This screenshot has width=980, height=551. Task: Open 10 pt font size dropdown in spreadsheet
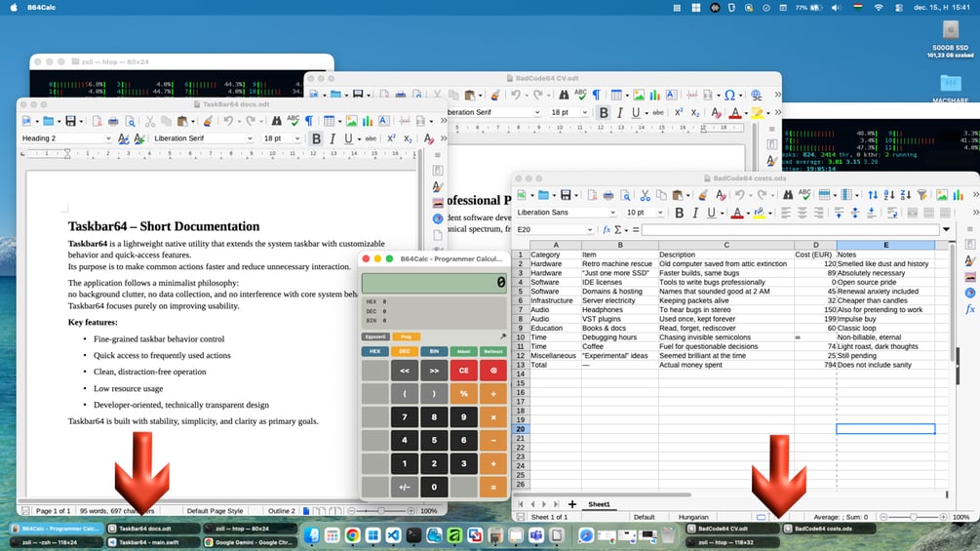click(x=660, y=213)
